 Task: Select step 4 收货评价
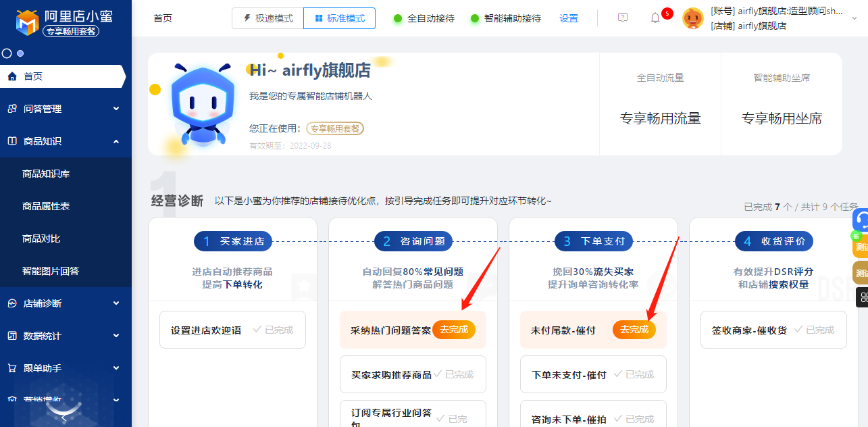tap(774, 241)
